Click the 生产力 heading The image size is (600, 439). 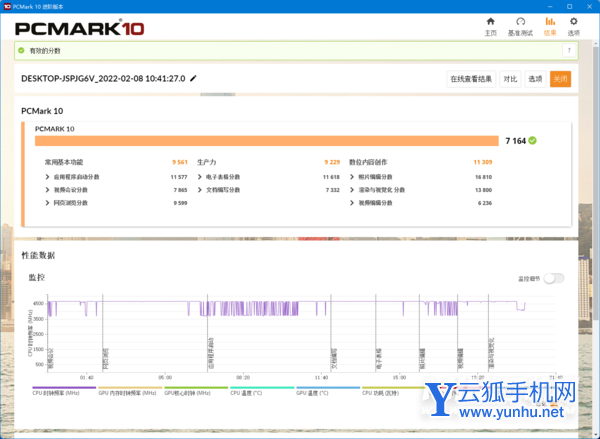tap(207, 162)
